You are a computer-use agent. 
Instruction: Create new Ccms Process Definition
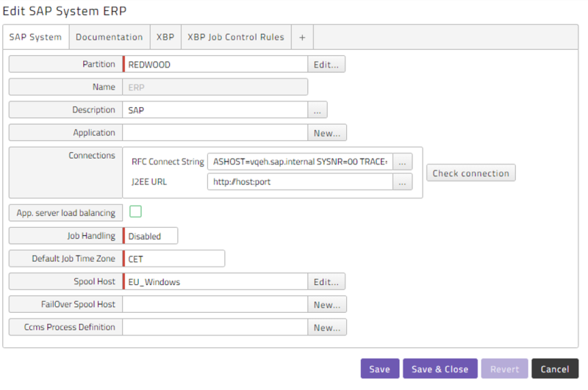coord(327,327)
